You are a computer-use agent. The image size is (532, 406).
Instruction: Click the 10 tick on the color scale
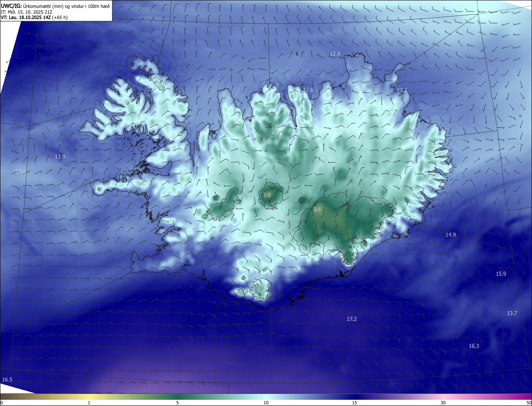(x=266, y=403)
